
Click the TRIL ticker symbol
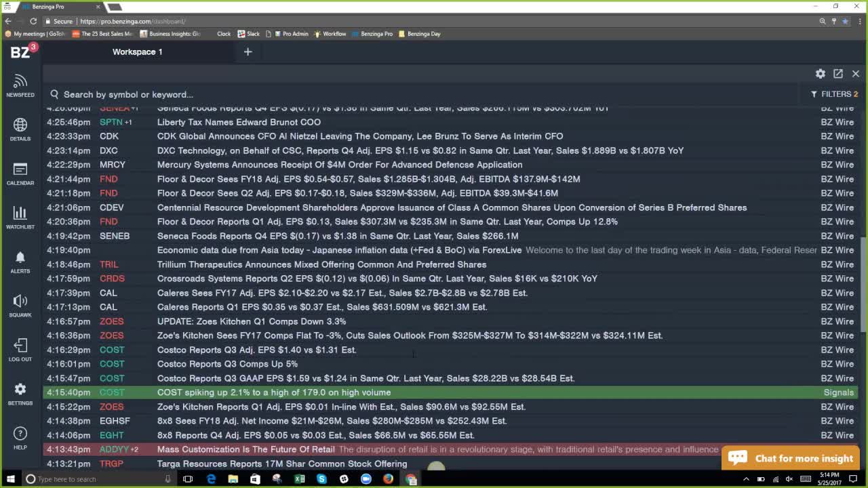(x=109, y=264)
